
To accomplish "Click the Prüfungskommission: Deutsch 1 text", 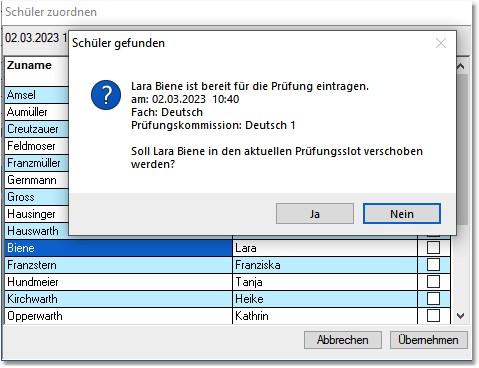I will coord(213,125).
